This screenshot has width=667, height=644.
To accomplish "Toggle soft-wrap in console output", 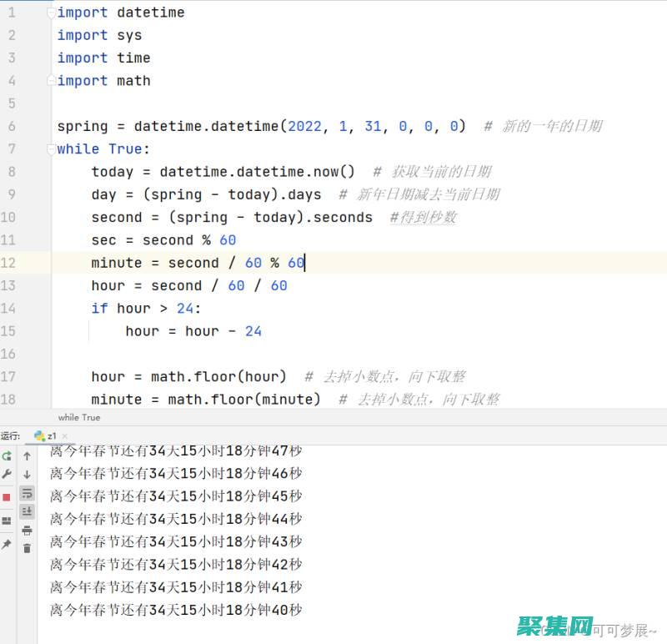I will 27,493.
